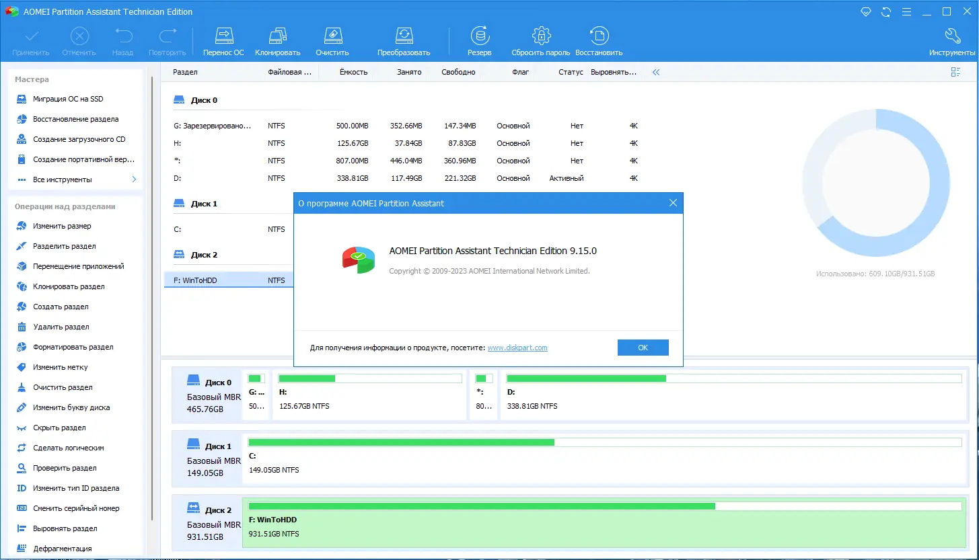Open the Клонировать disk clone tool

277,39
